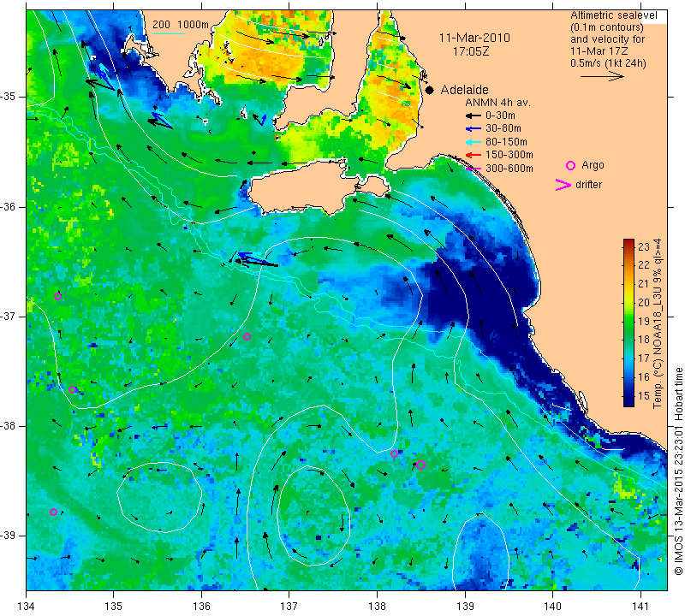Click the Altimetric sealevel heading
The height and width of the screenshot is (616, 685).
613,15
